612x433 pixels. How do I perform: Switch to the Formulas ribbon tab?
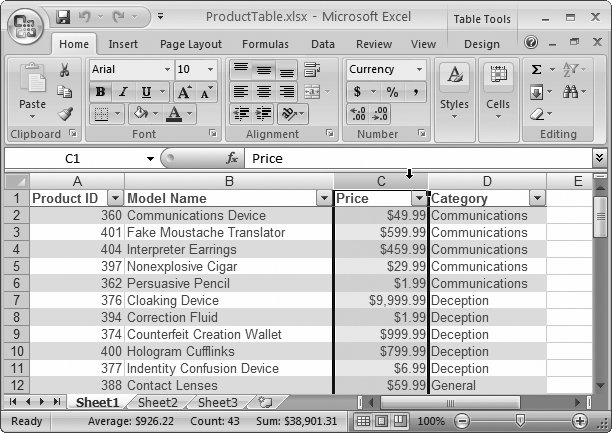[x=265, y=44]
